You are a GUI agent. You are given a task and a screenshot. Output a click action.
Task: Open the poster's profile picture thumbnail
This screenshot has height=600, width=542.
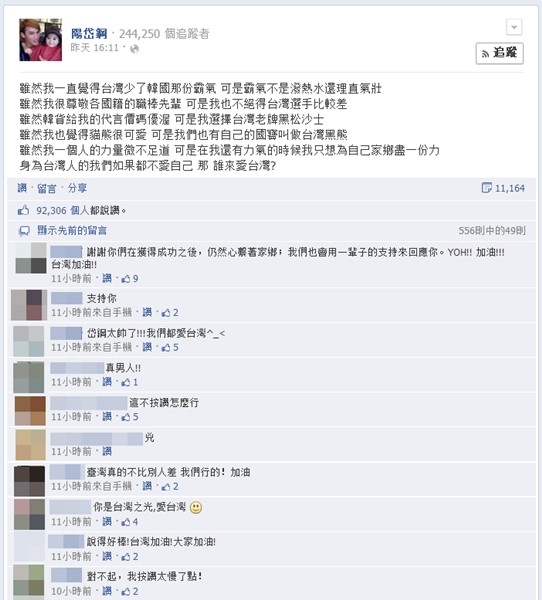[x=41, y=40]
